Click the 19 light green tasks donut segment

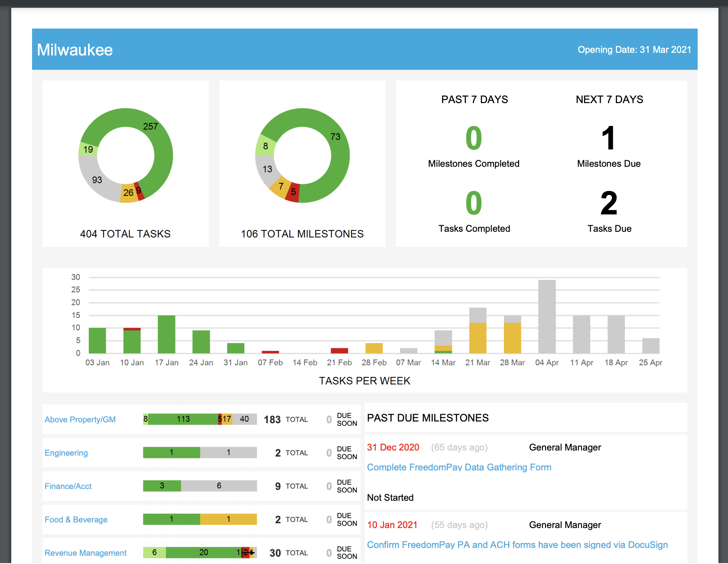pos(88,149)
